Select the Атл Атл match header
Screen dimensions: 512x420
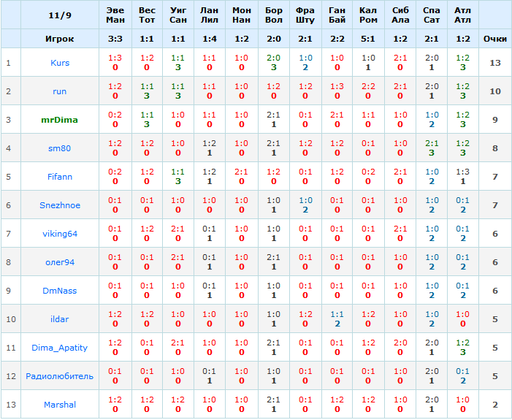(x=462, y=15)
